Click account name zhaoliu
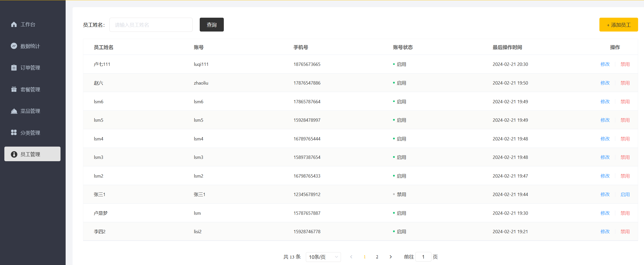644x265 pixels. (201, 83)
